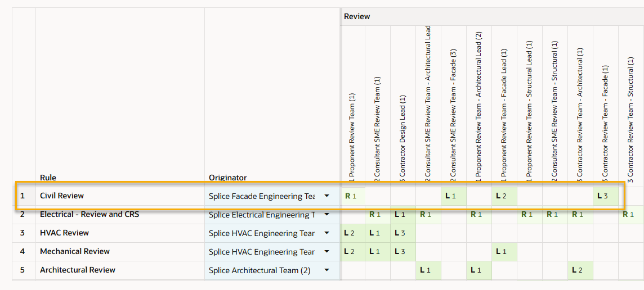Screen dimensions: 644x290
Task: Click L2 cell in Civil Review row
Action: click(x=504, y=196)
